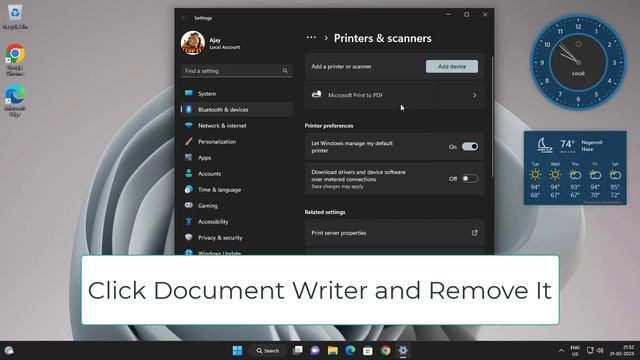Click the Ajay profile avatar
640x360 pixels.
tap(193, 43)
